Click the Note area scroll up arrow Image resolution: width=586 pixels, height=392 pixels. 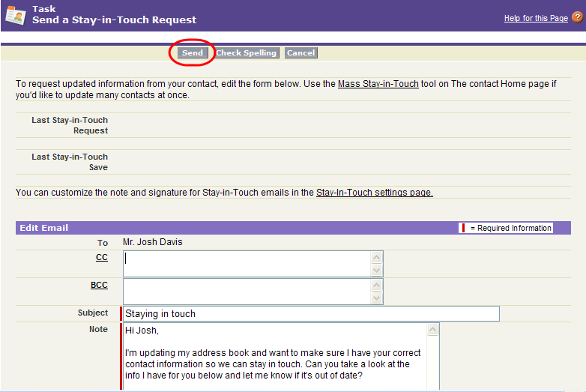433,330
